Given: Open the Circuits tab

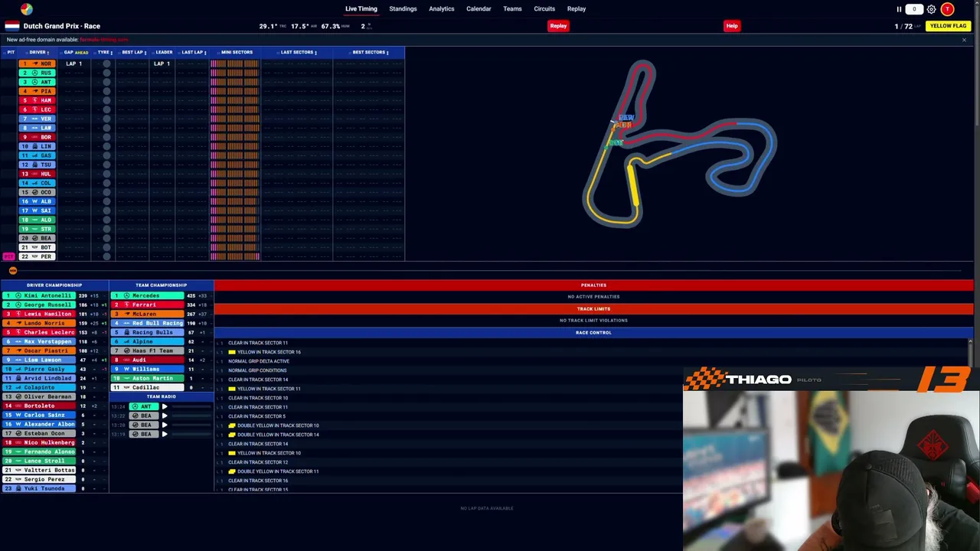Looking at the screenshot, I should (544, 9).
